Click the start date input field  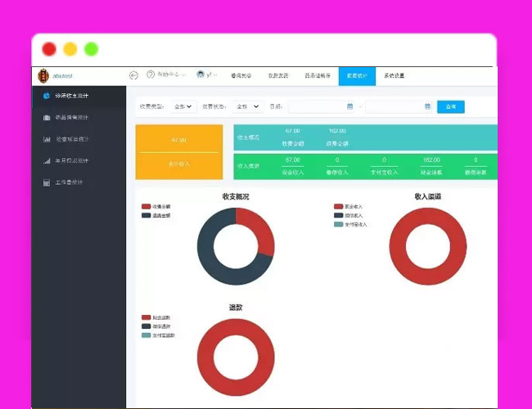322,106
